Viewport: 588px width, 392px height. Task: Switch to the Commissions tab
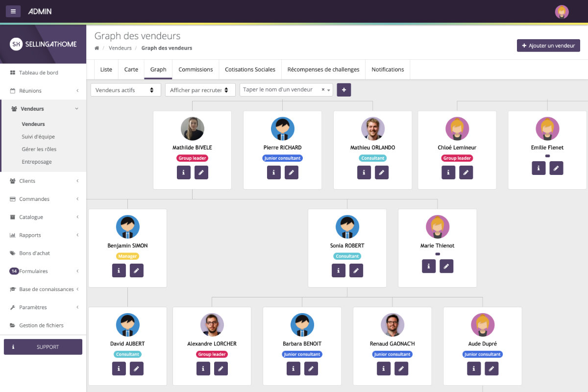point(196,70)
